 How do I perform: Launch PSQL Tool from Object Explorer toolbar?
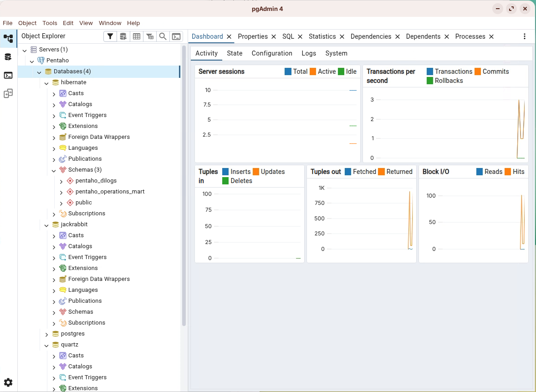pos(176,36)
